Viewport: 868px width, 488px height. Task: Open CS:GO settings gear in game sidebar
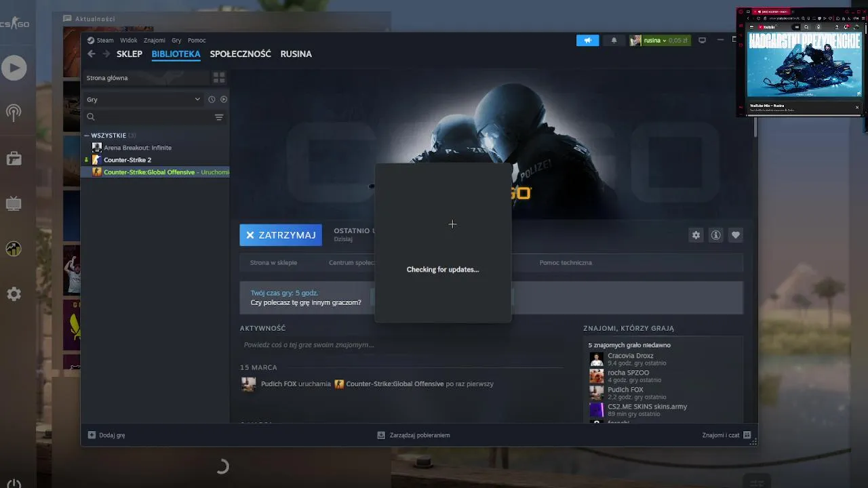[14, 294]
